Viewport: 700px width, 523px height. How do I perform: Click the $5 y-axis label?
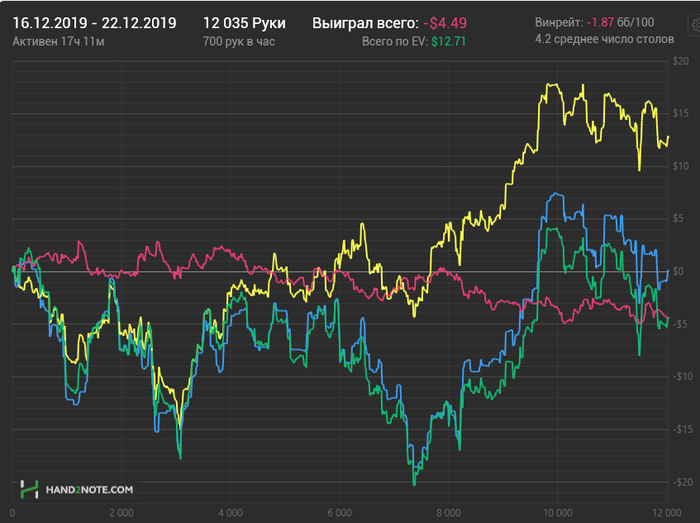click(678, 218)
